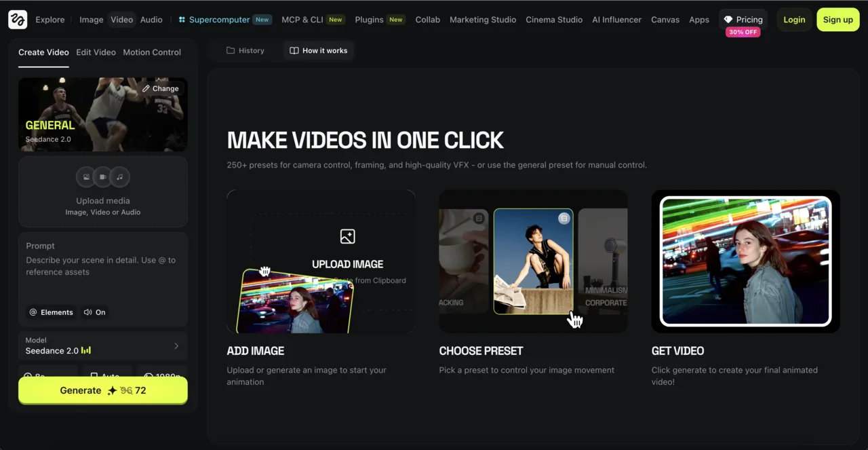Click Change on the General preset
The height and width of the screenshot is (450, 868).
click(x=161, y=88)
